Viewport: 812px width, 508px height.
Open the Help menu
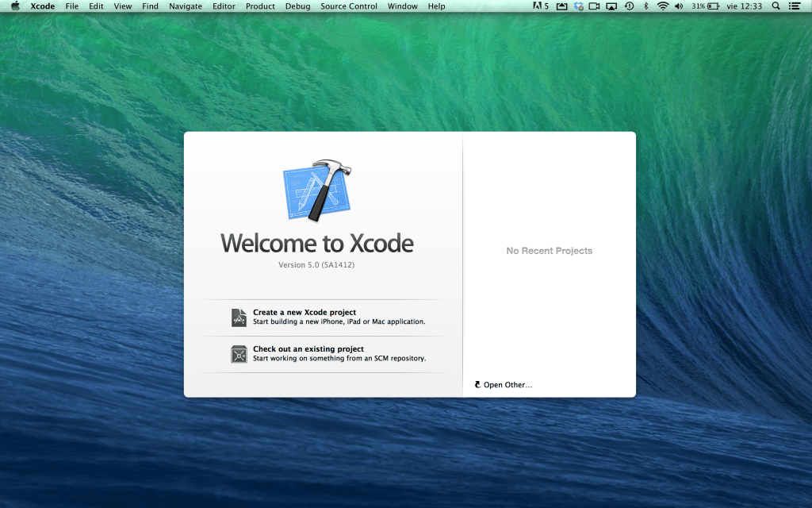point(436,6)
